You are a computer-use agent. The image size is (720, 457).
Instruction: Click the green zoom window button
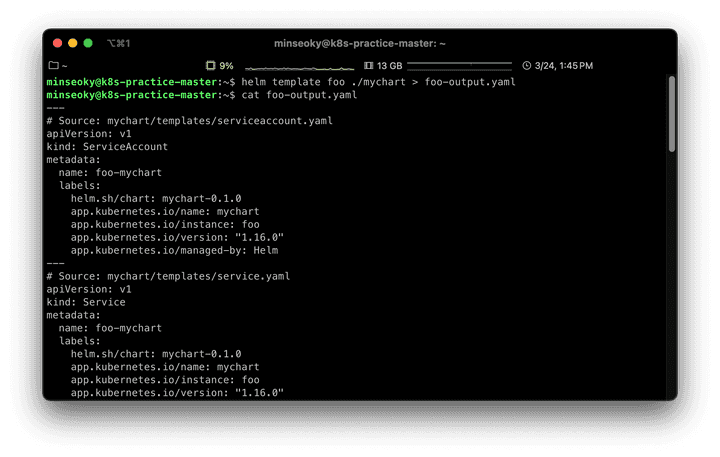(x=88, y=43)
